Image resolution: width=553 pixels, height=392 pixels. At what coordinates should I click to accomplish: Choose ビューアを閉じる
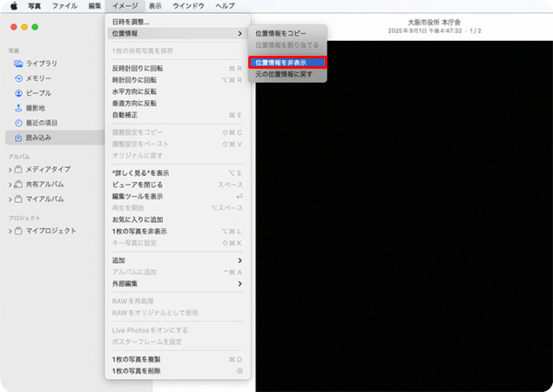[x=178, y=185]
